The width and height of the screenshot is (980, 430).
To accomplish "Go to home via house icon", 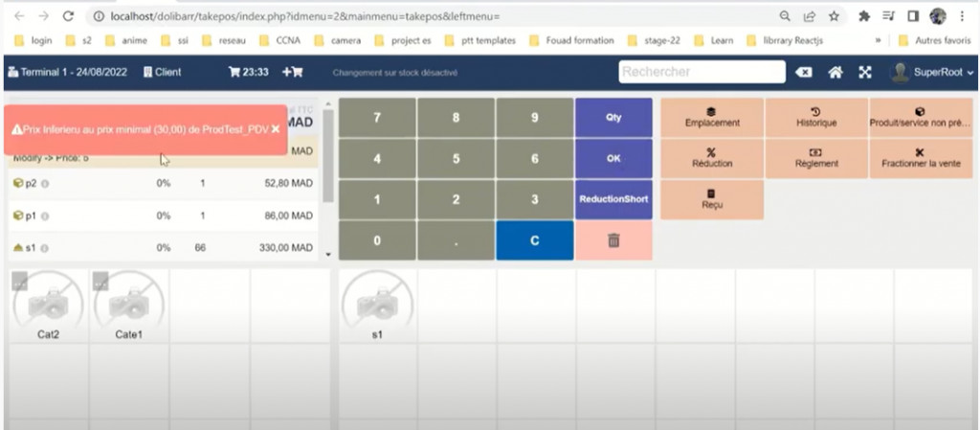I will point(835,73).
